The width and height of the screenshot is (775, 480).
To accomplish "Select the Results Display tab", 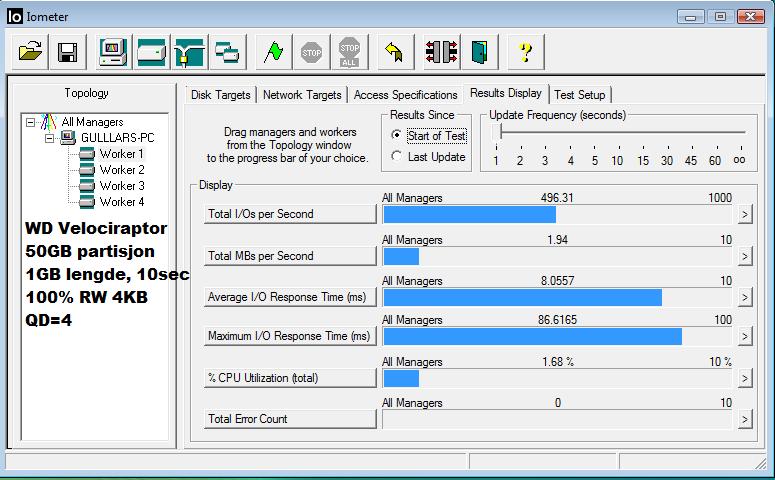I will (x=506, y=93).
